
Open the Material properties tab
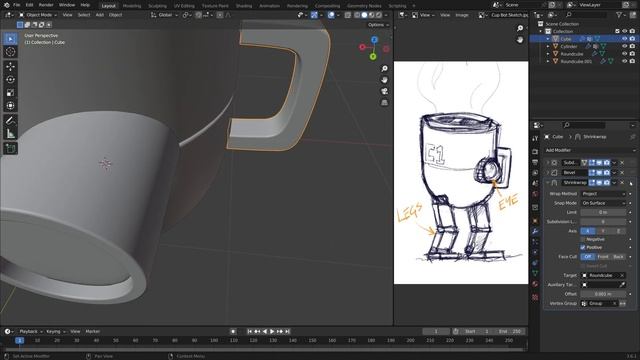tap(535, 284)
